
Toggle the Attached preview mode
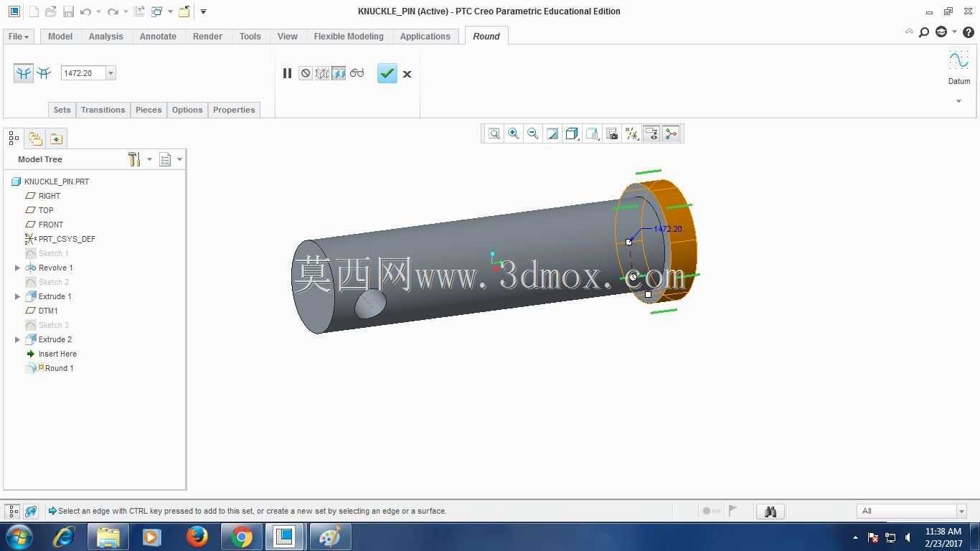coord(339,73)
